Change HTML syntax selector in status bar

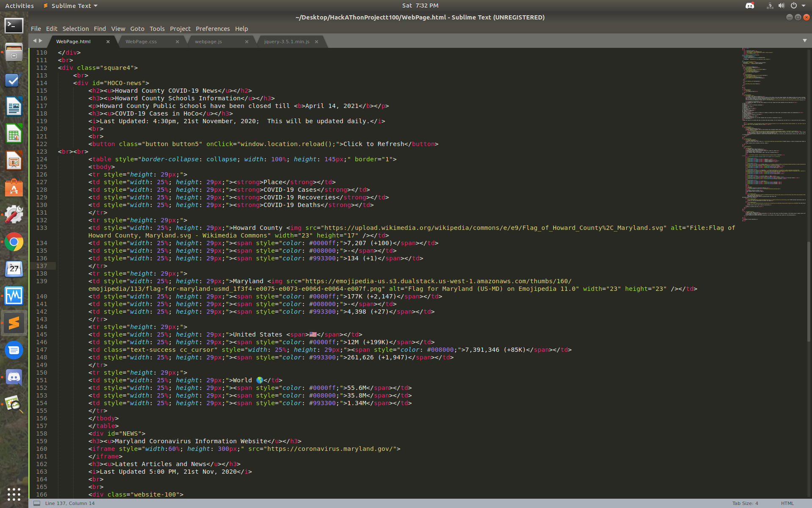787,503
